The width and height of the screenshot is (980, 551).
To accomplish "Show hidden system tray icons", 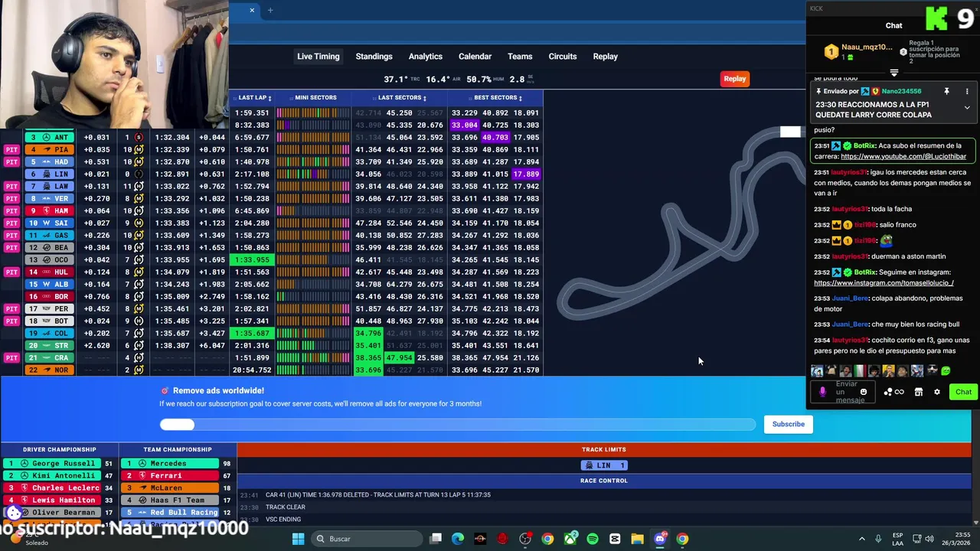I will coord(861,539).
